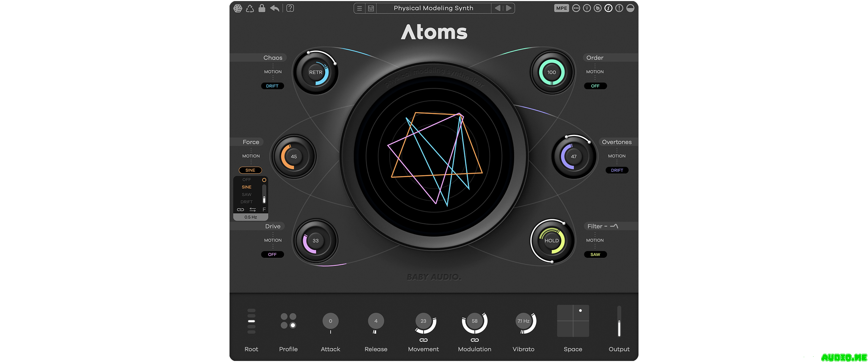Save preset with the floppy disk icon
868x362 pixels.
(x=371, y=8)
